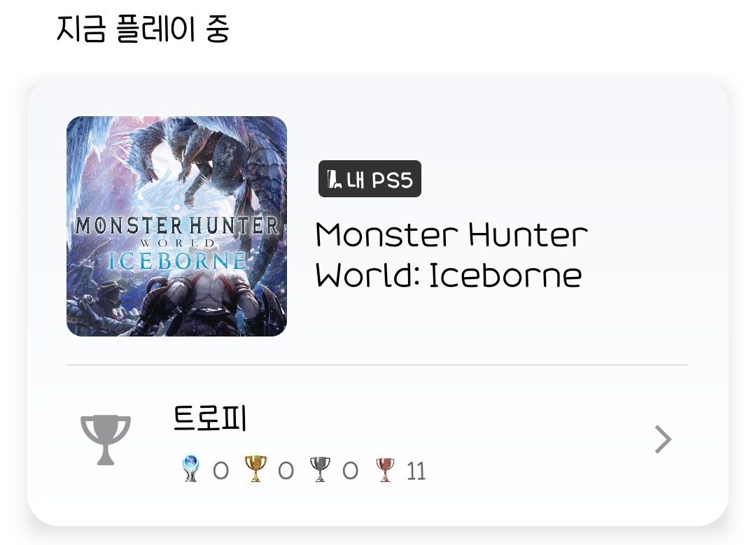The image size is (756, 545).
Task: Click the ICEBORNE logo text on cover art
Action: [x=177, y=261]
